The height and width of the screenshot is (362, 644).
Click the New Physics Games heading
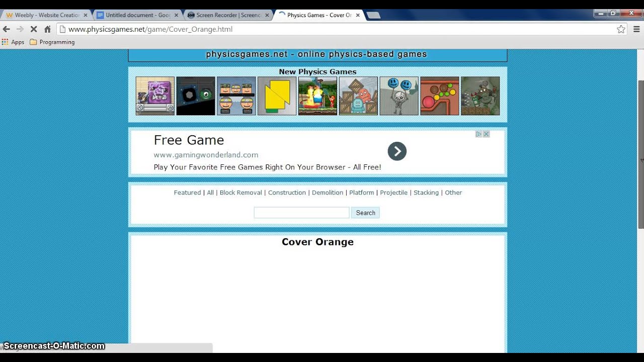[317, 71]
